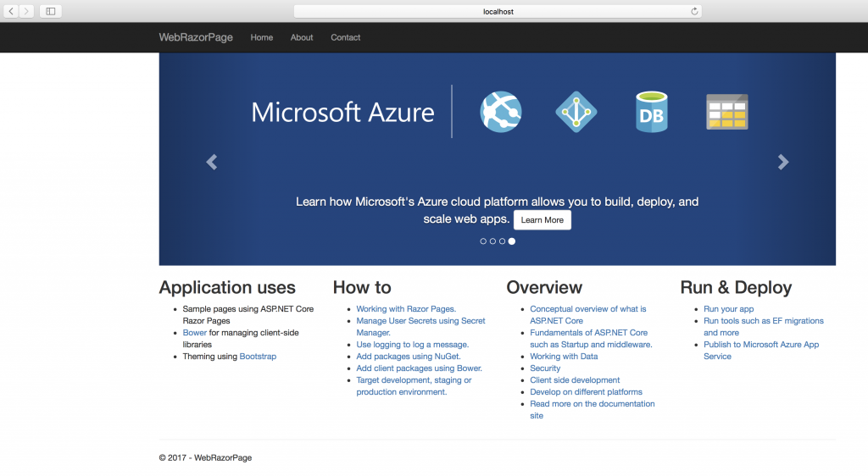
Task: Open Conceptual overview of ASP.NET Core link
Action: [x=588, y=314]
